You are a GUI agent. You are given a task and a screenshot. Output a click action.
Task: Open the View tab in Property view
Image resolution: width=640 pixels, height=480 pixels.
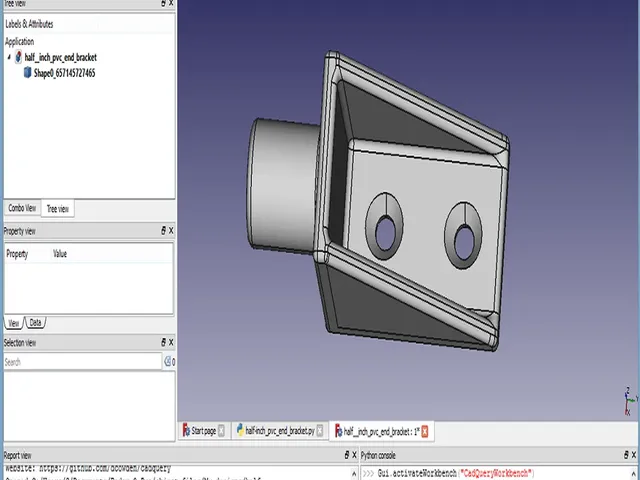coord(13,323)
